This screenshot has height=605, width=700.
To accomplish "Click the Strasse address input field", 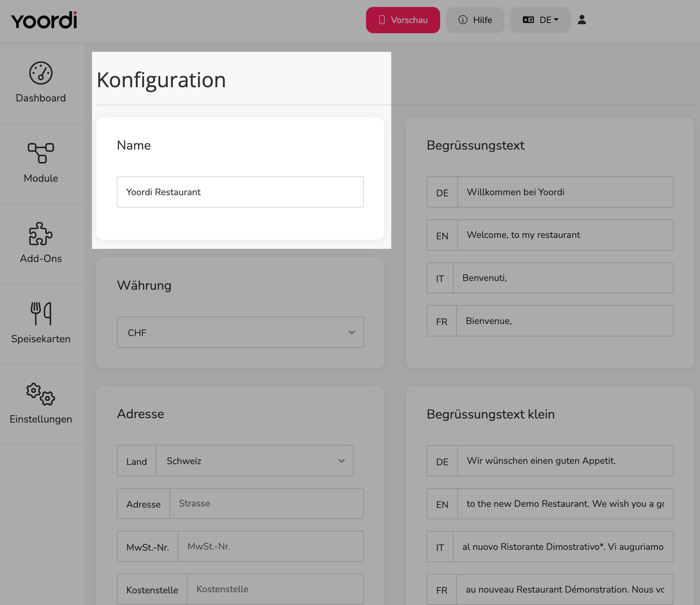I will [x=266, y=504].
